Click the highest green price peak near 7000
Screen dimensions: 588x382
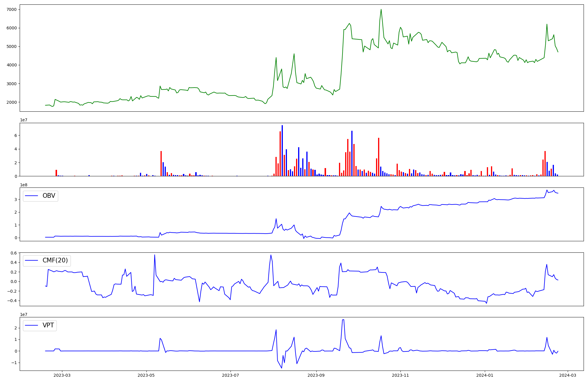tap(381, 9)
